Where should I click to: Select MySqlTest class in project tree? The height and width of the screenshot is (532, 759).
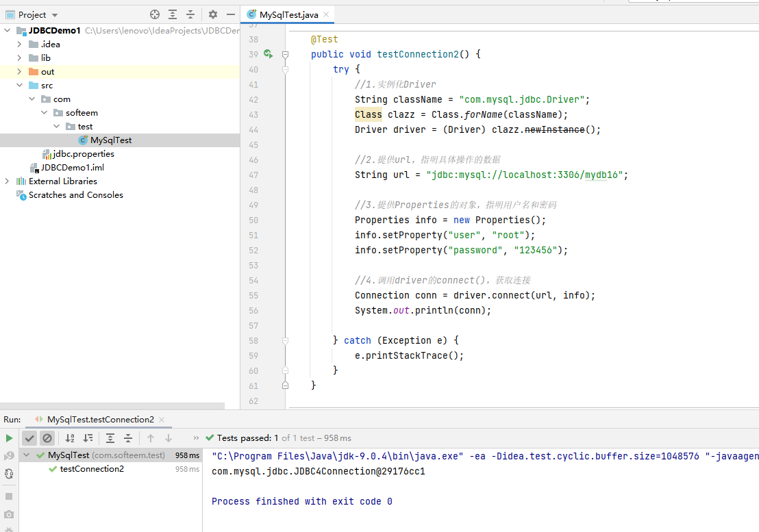pyautogui.click(x=111, y=140)
